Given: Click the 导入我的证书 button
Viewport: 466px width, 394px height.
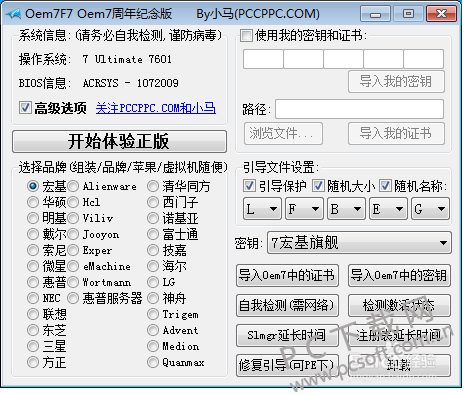Looking at the screenshot, I should [x=396, y=133].
